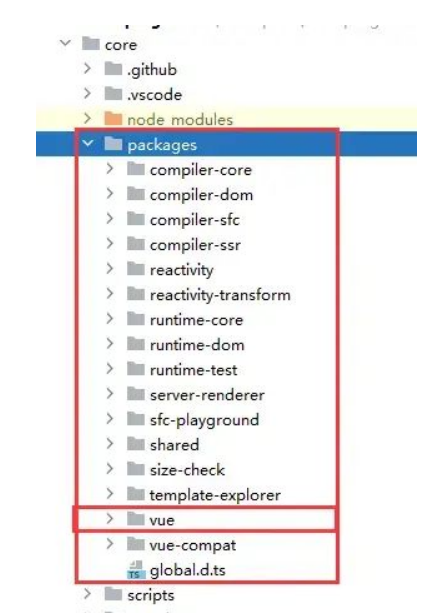Select the sfc-playground folder
Viewport: 445px width, 613px height.
pyautogui.click(x=205, y=420)
